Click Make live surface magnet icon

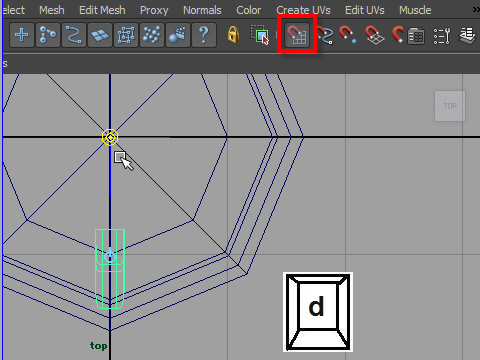click(397, 35)
